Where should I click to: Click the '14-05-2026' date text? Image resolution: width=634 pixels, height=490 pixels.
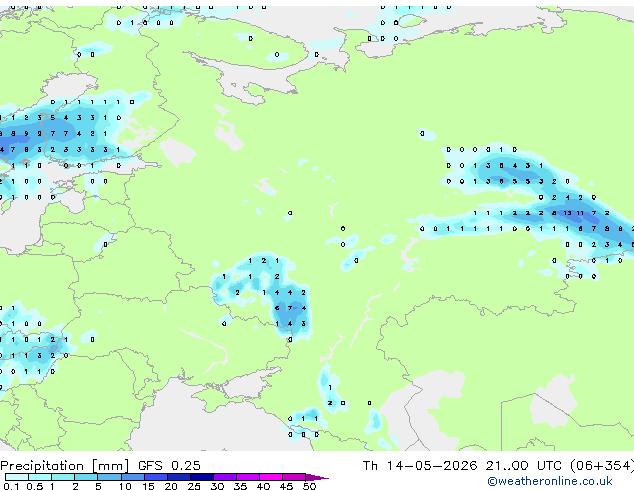click(x=432, y=466)
